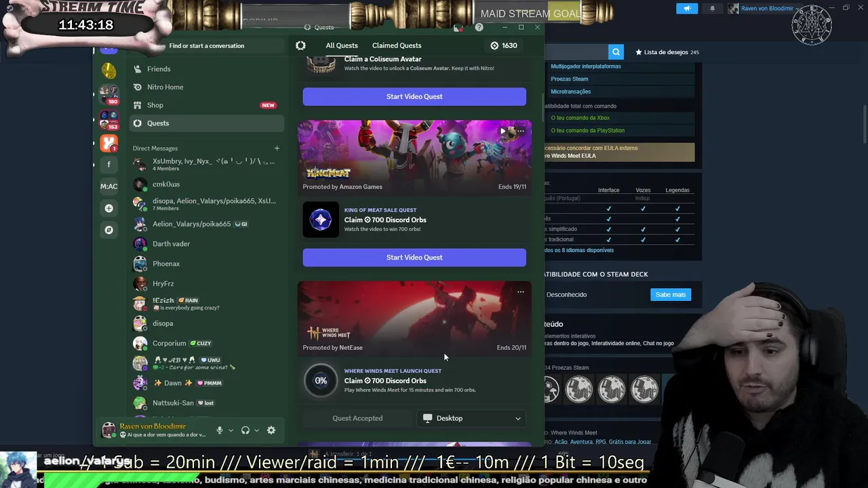
Task: Switch to Claimed Quests tab
Action: click(397, 45)
